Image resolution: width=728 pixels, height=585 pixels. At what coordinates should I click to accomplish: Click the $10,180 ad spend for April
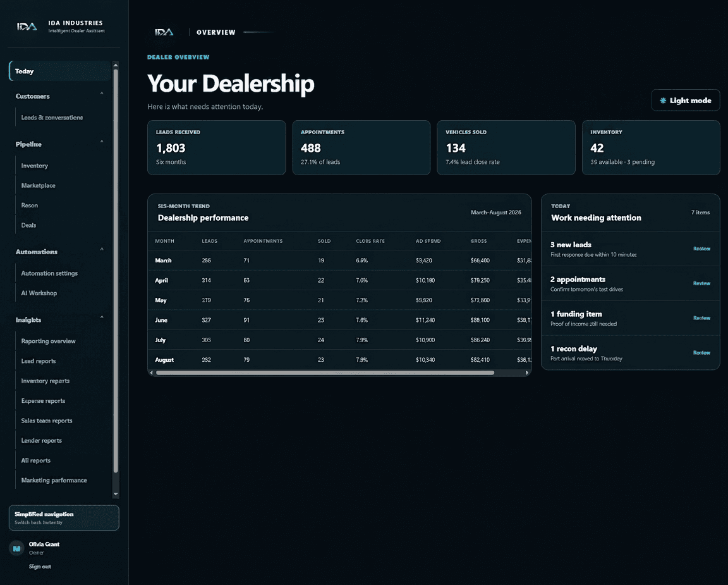coord(425,281)
